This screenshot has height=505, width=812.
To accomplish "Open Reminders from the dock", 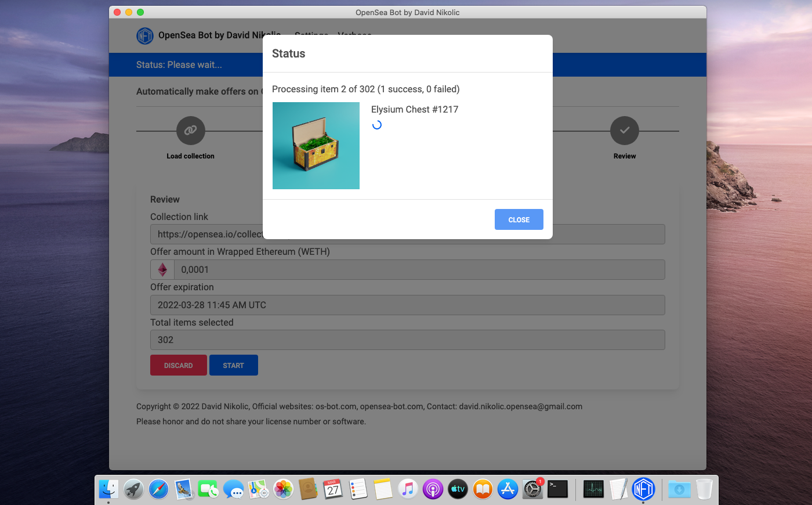I will (358, 489).
